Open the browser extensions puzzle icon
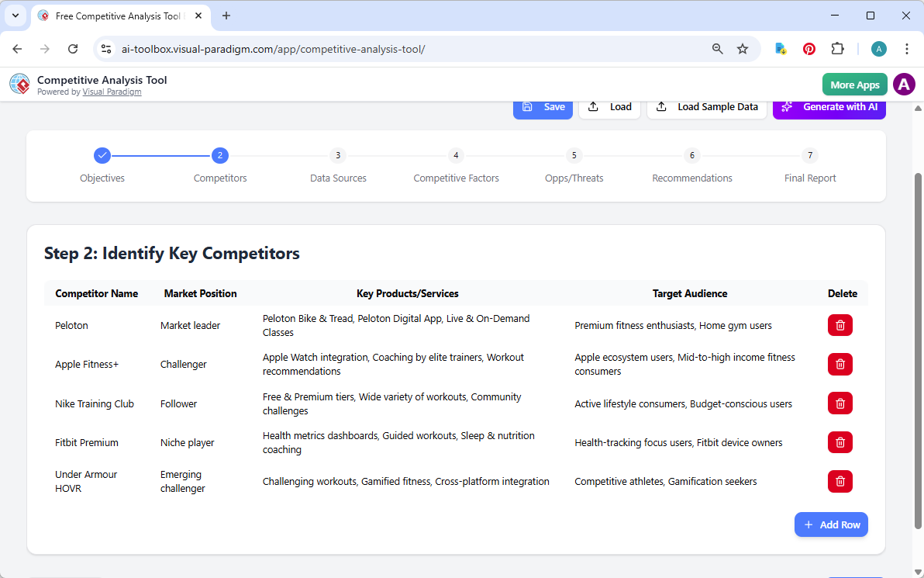This screenshot has width=924, height=578. (x=837, y=48)
